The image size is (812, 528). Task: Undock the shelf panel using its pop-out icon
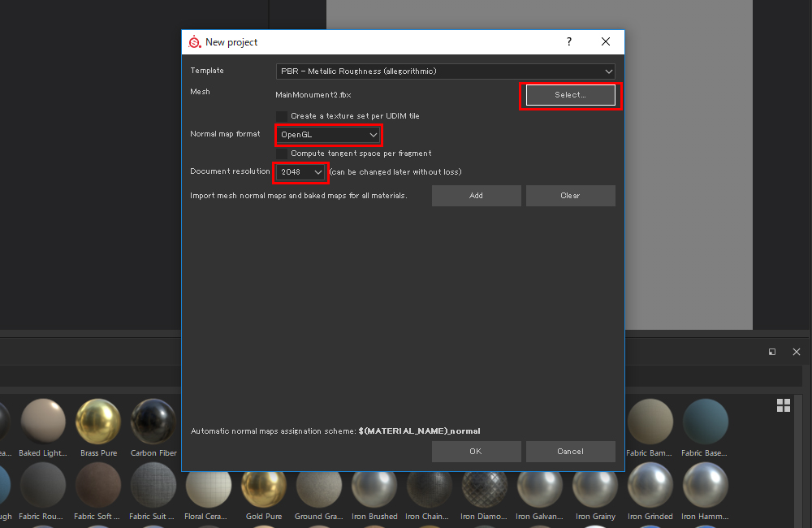click(x=772, y=352)
